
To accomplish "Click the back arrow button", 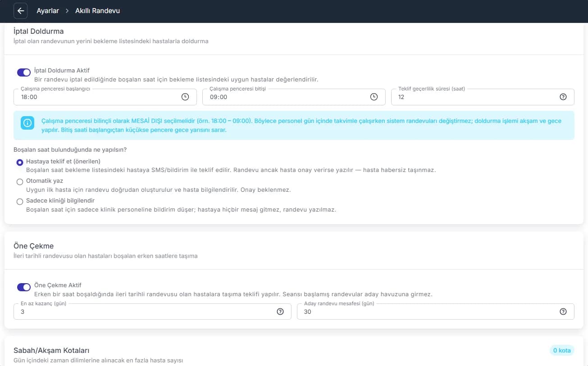I will pos(21,11).
